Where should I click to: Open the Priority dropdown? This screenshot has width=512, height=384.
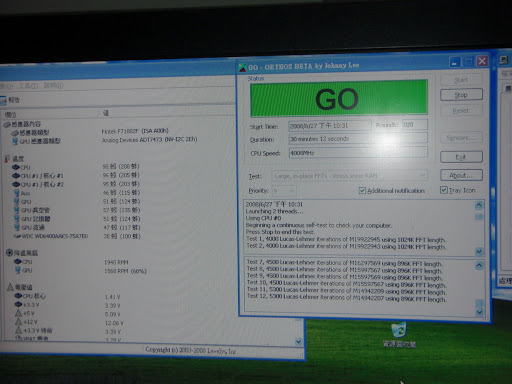[x=284, y=191]
